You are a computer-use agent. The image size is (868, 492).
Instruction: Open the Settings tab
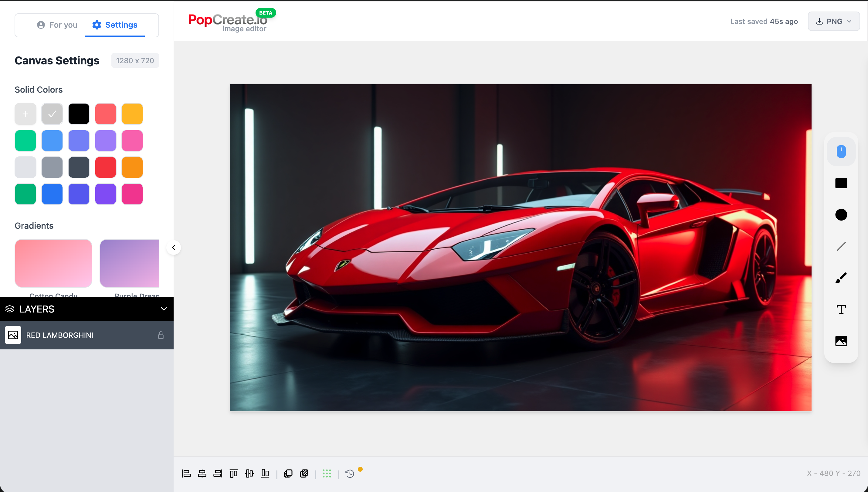114,25
